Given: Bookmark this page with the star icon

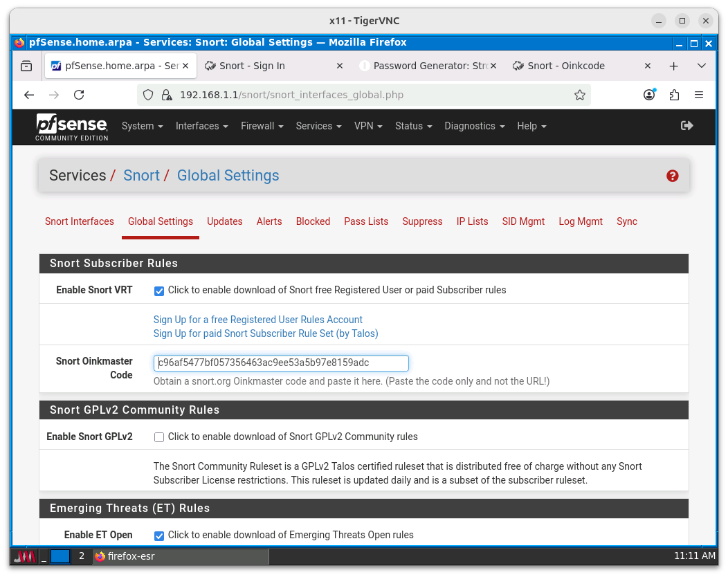Looking at the screenshot, I should [x=579, y=95].
